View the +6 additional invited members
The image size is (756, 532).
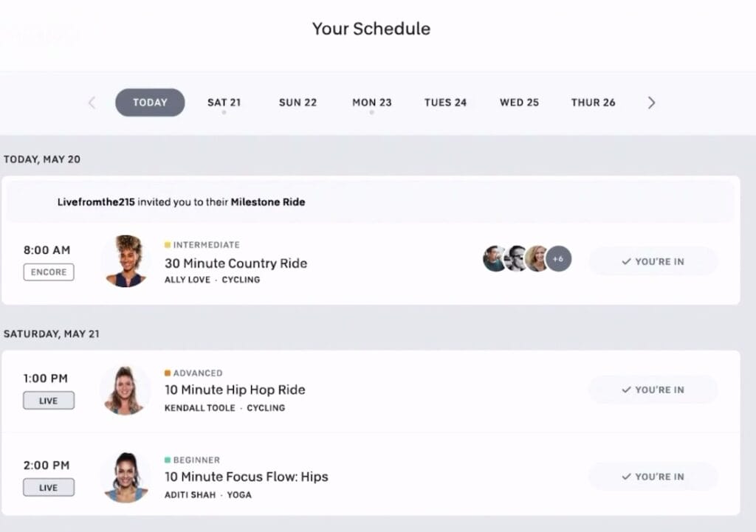(558, 259)
